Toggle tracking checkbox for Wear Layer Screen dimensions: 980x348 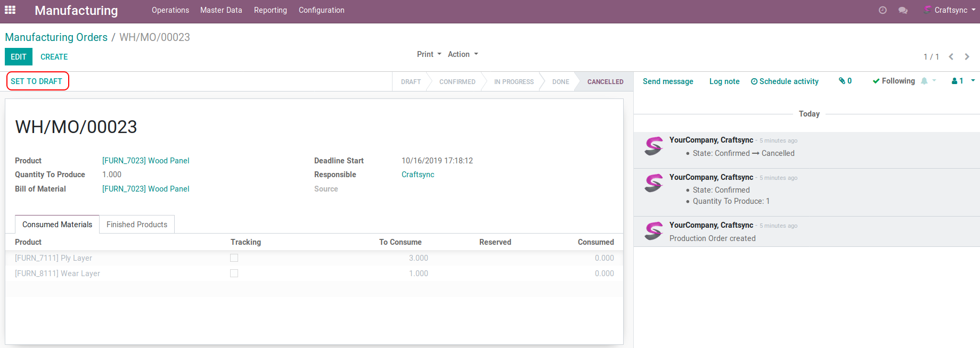(x=234, y=274)
